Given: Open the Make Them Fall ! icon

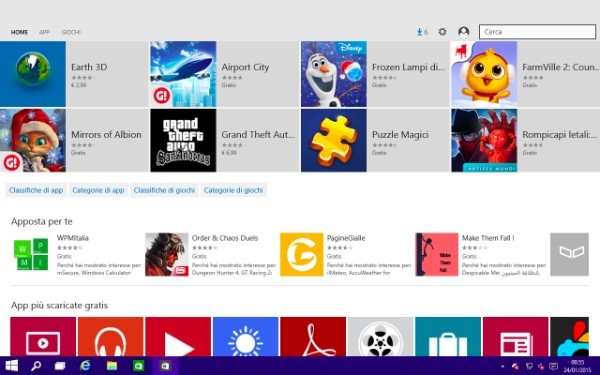Looking at the screenshot, I should point(437,254).
